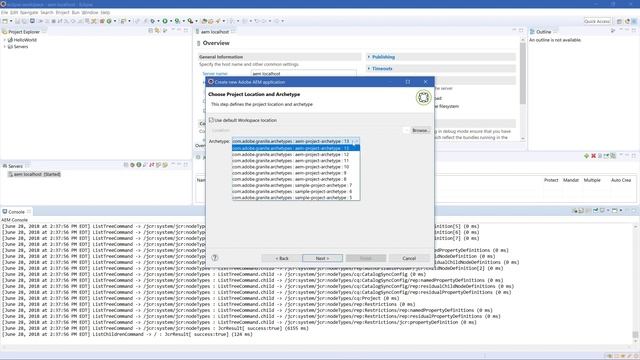The width and height of the screenshot is (640, 360).
Task: Switch to the Console tab
Action: coord(16,211)
